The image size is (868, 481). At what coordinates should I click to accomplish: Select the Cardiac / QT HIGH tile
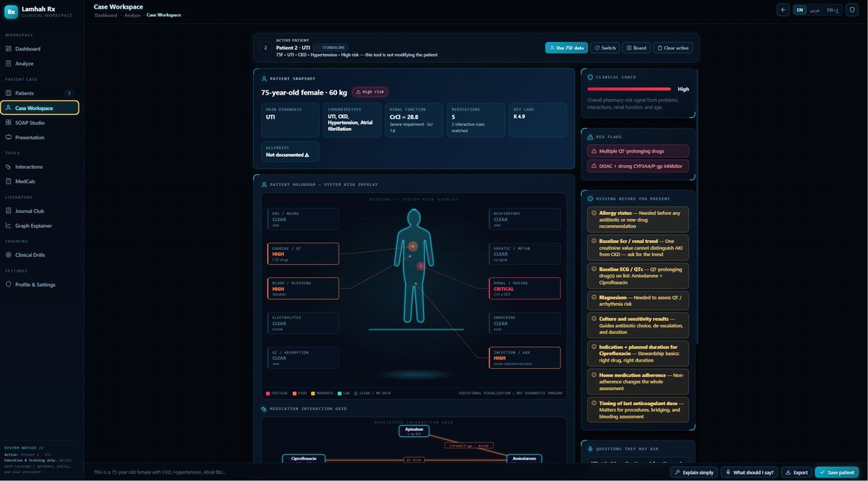(x=303, y=254)
